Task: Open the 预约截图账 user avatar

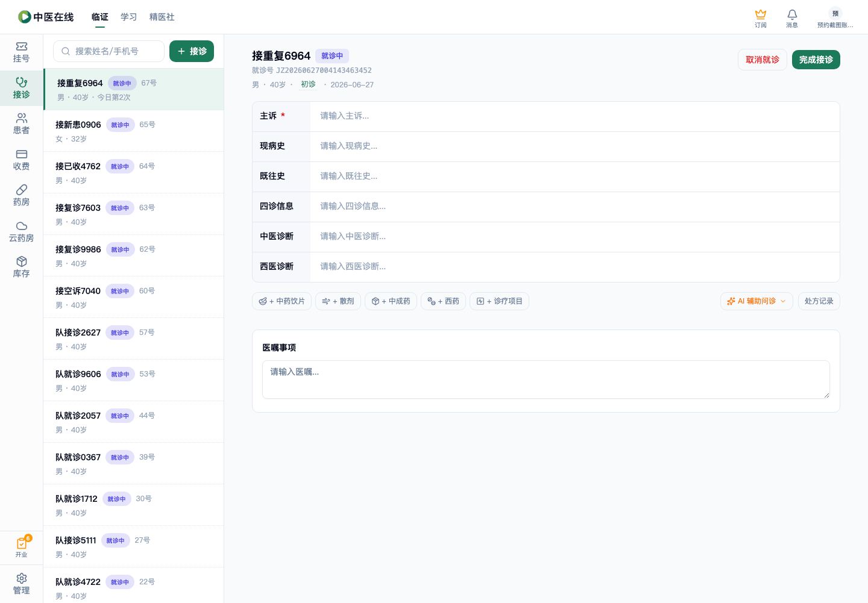Action: pos(835,19)
